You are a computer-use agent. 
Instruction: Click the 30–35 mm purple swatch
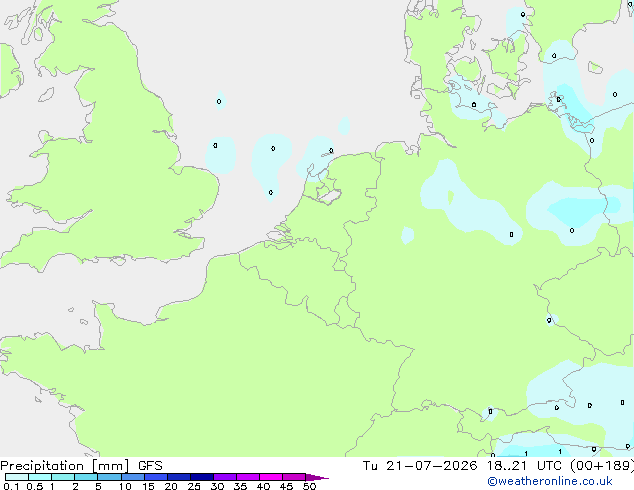click(x=225, y=477)
